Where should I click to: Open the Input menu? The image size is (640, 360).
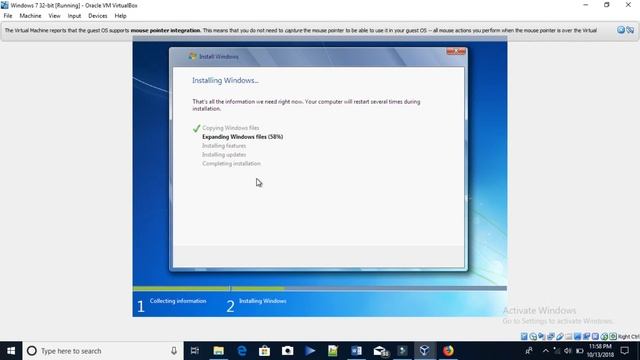[x=74, y=16]
